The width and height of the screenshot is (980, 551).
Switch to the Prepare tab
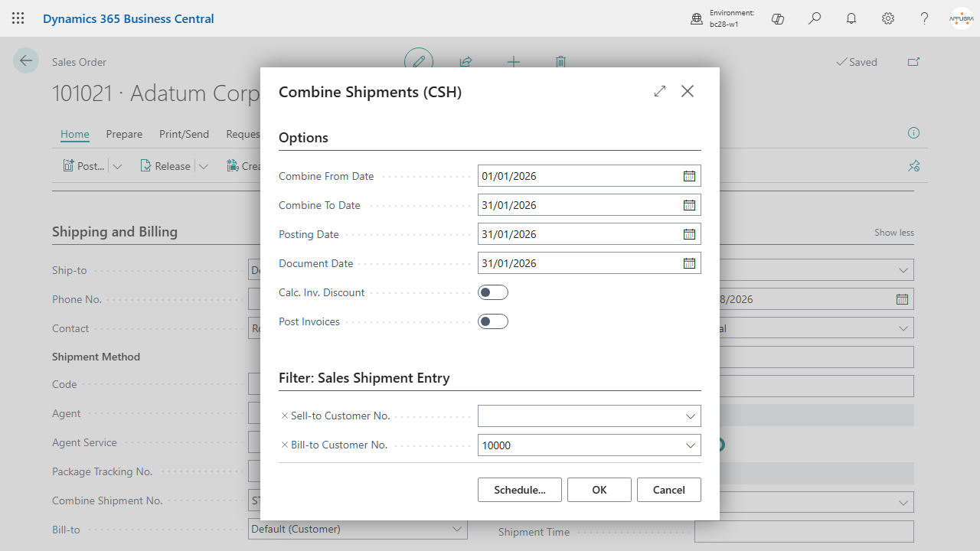124,134
